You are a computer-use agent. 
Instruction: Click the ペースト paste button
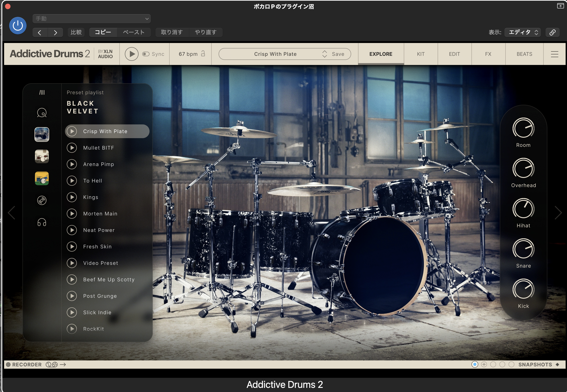coord(134,32)
